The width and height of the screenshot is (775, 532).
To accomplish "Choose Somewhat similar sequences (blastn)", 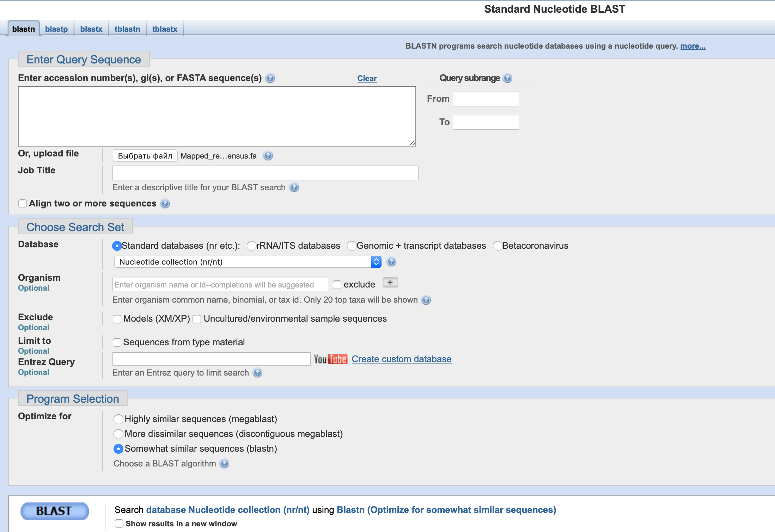I will [x=118, y=449].
